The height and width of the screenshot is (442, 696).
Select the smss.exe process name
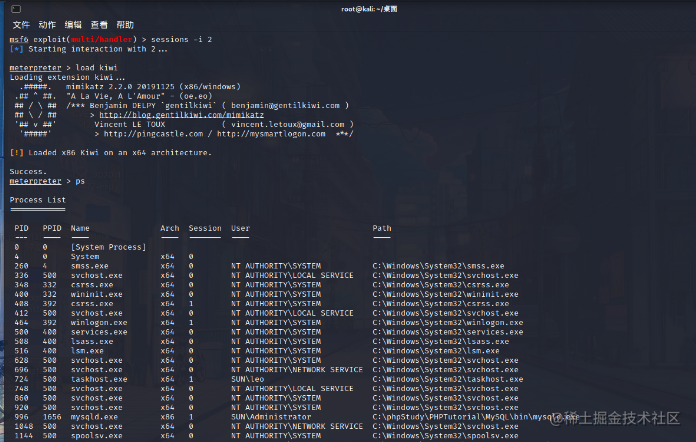(89, 266)
